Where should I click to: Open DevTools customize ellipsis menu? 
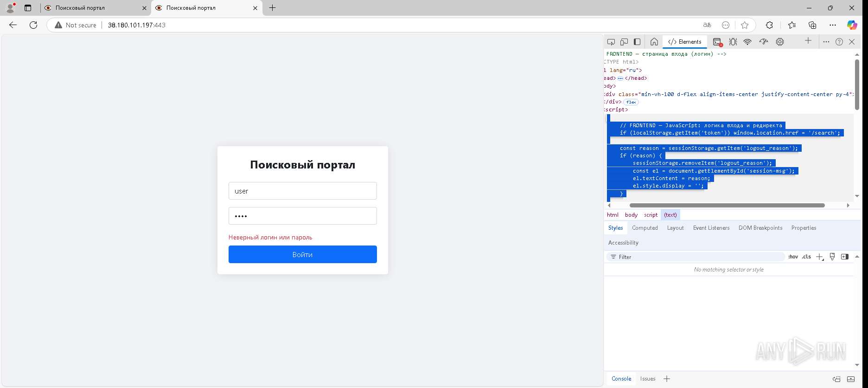coord(826,42)
